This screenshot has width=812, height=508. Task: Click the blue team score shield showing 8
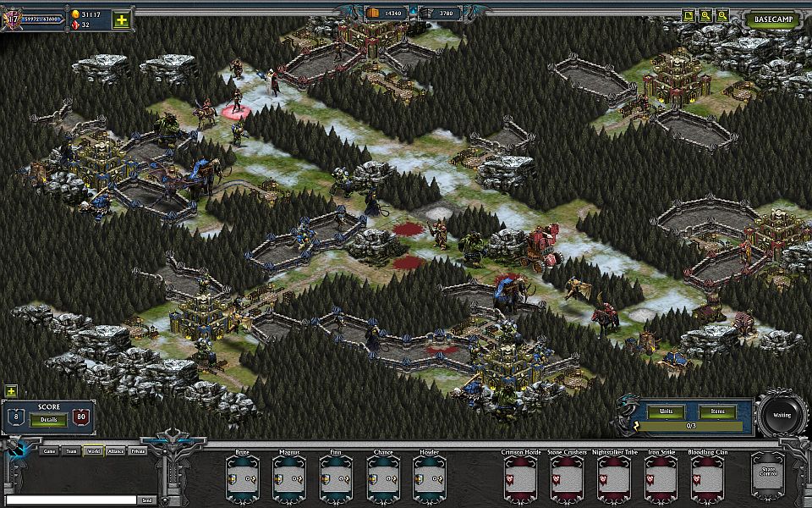pyautogui.click(x=16, y=417)
